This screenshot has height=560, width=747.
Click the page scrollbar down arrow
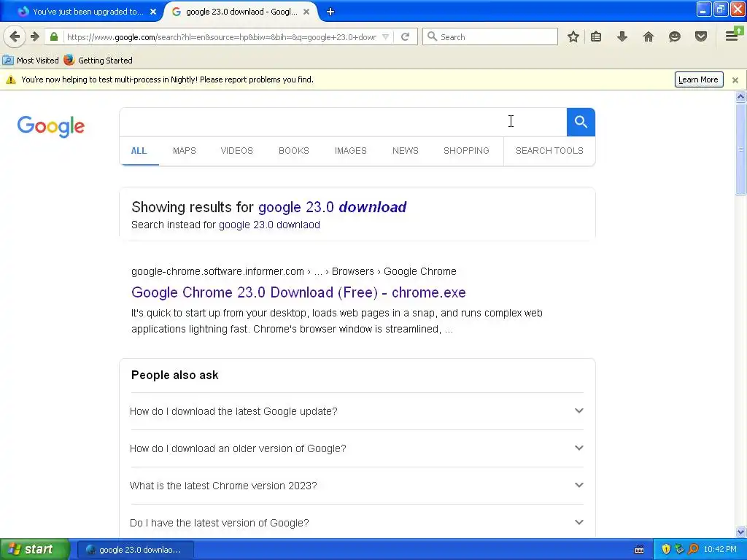coord(741,532)
